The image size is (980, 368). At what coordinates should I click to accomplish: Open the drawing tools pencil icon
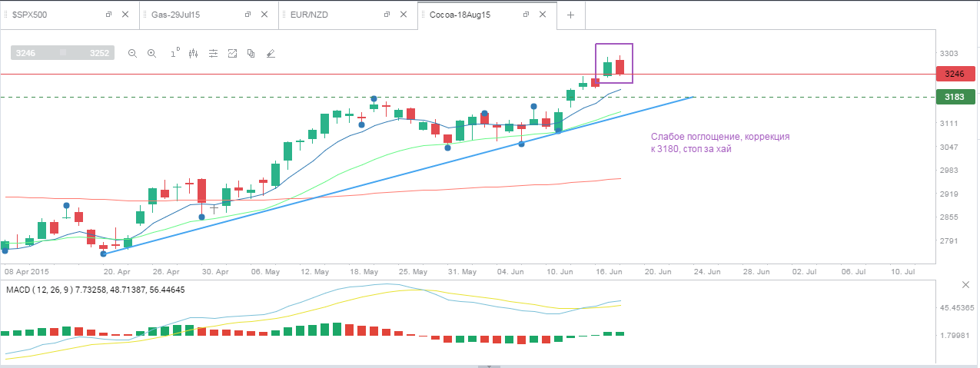(270, 54)
